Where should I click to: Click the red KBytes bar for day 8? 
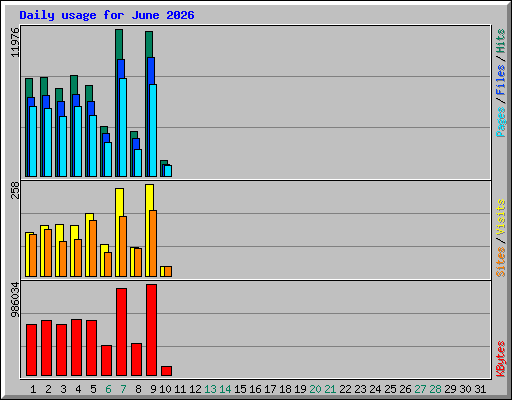[136, 360]
